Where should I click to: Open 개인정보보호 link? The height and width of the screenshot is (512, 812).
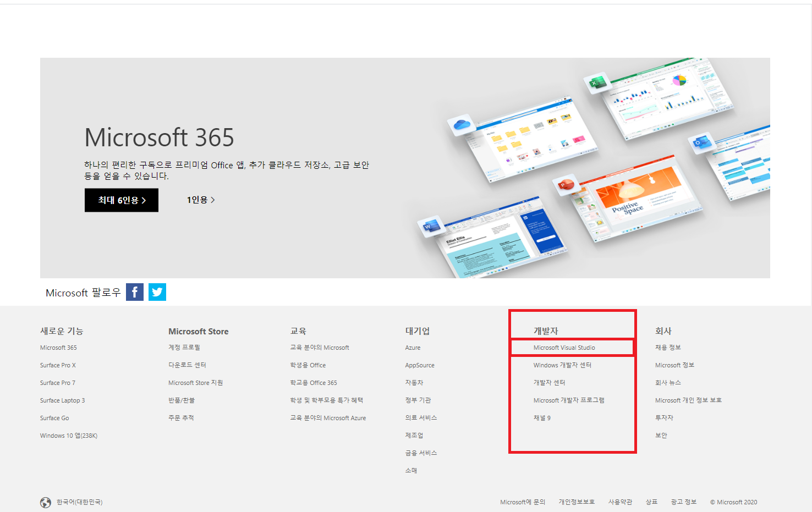(x=577, y=502)
